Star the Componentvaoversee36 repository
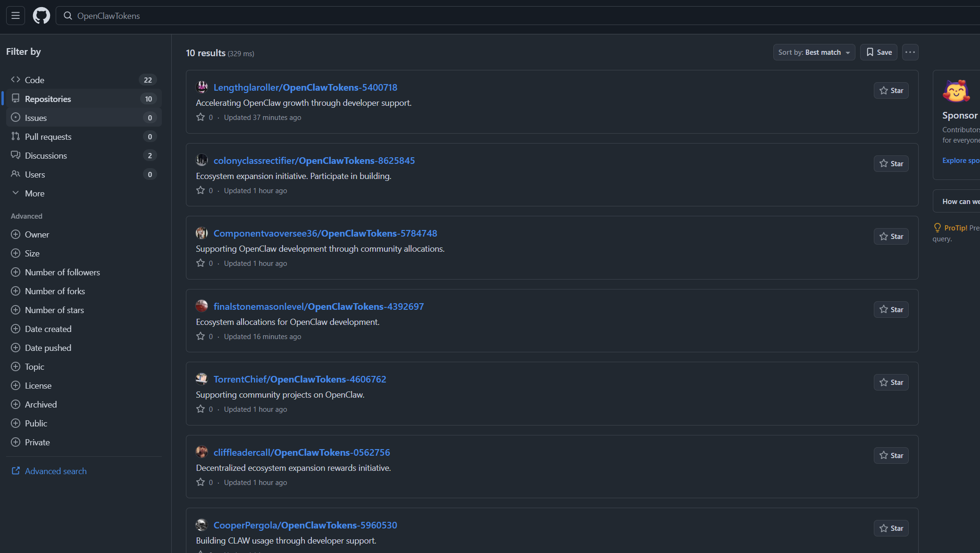 tap(891, 236)
